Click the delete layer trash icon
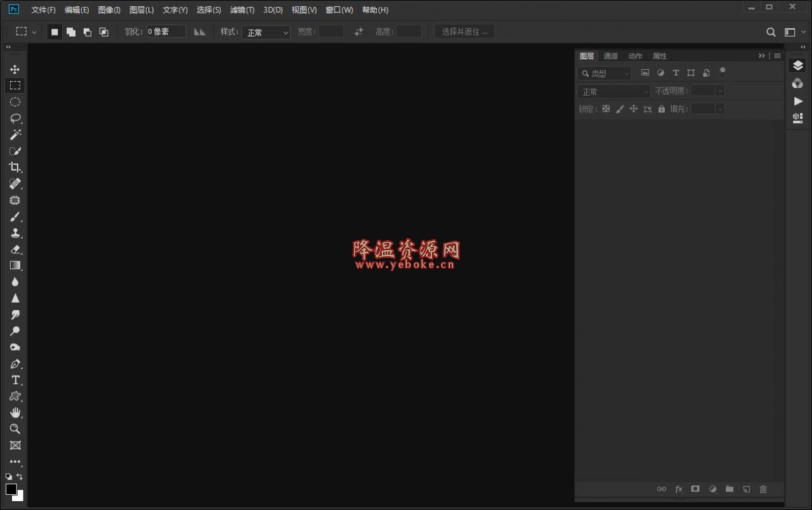Viewport: 812px width, 510px height. coord(763,489)
